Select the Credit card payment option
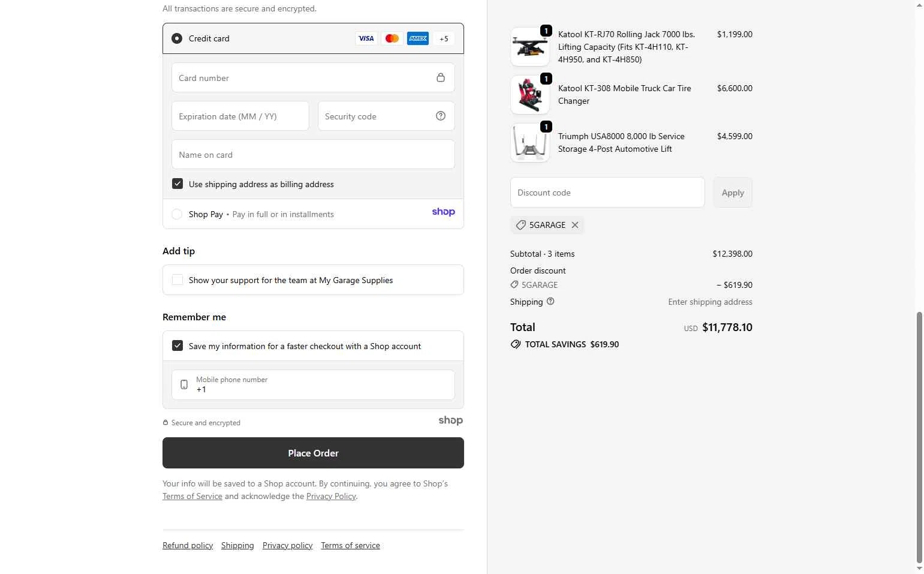 pyautogui.click(x=177, y=38)
